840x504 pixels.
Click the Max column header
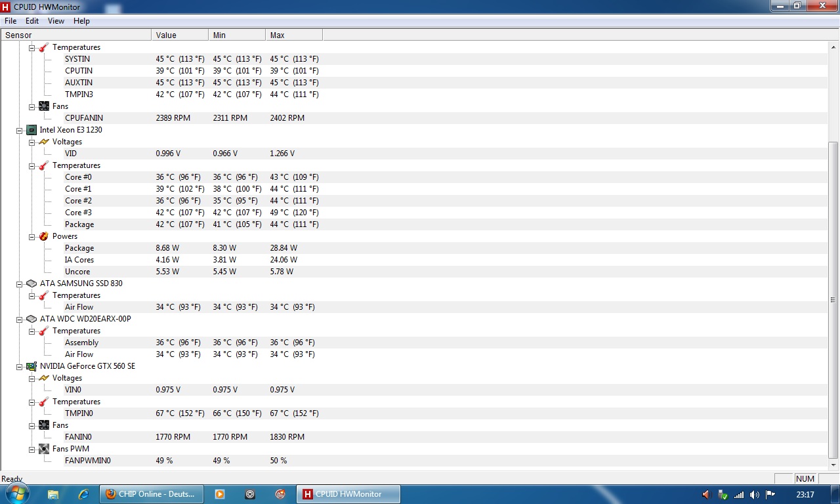point(294,35)
